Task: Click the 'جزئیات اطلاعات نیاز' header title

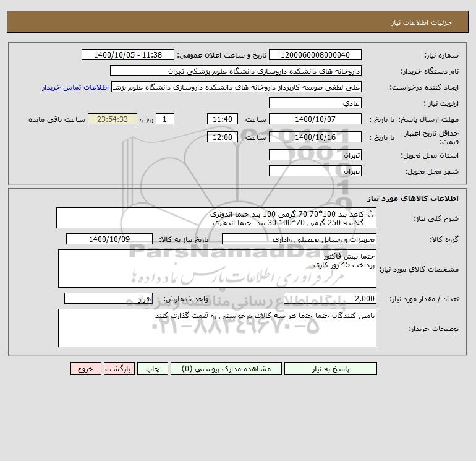Action: tap(422, 23)
